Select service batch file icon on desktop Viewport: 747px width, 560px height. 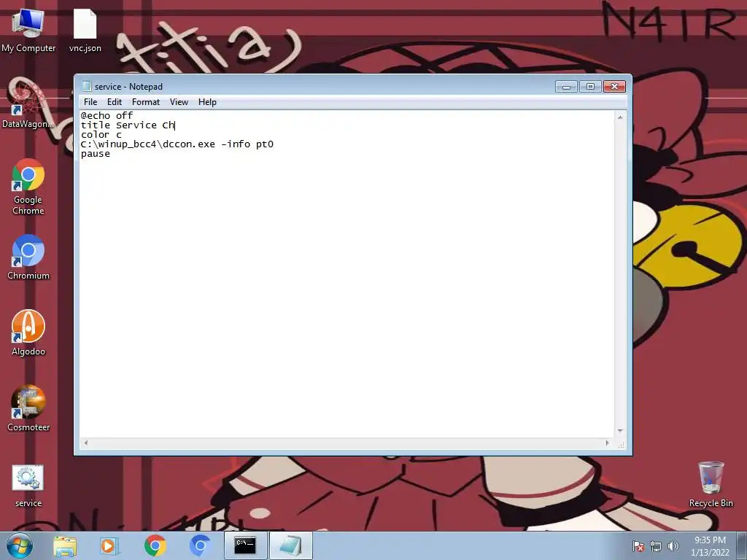(28, 486)
